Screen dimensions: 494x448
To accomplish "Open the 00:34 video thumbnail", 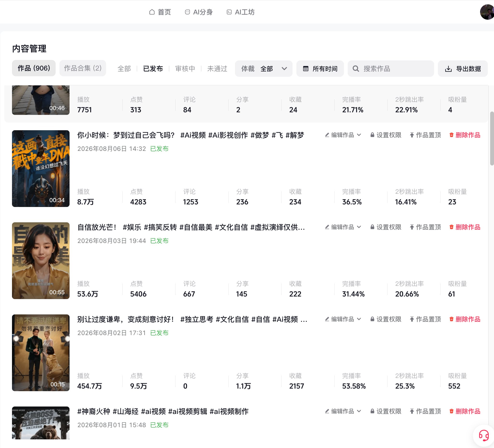I will (x=41, y=169).
